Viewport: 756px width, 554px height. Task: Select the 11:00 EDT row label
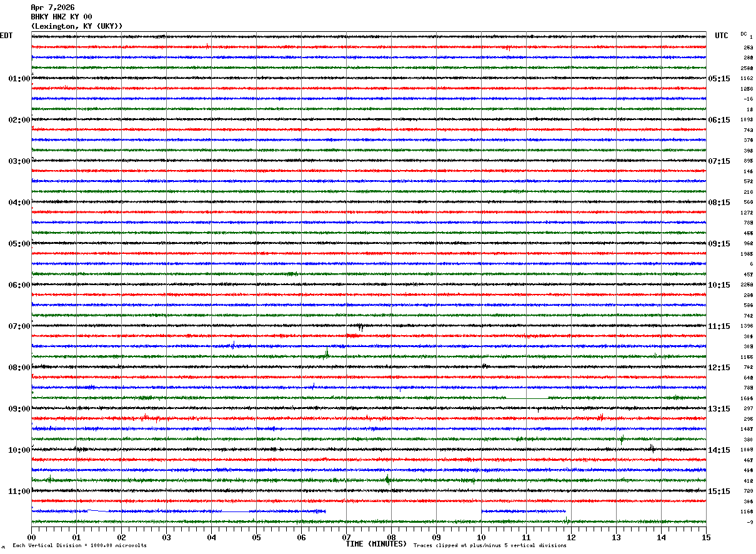[19, 491]
